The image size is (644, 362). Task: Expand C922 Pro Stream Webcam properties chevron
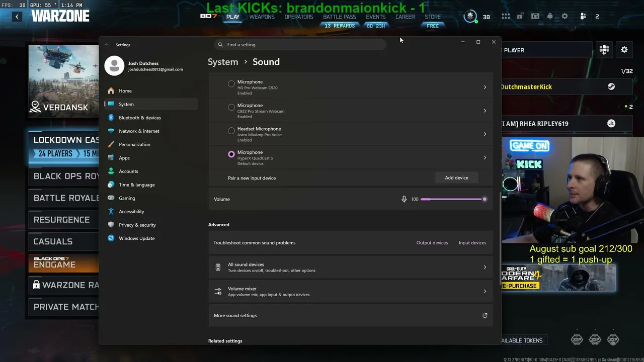485,111
